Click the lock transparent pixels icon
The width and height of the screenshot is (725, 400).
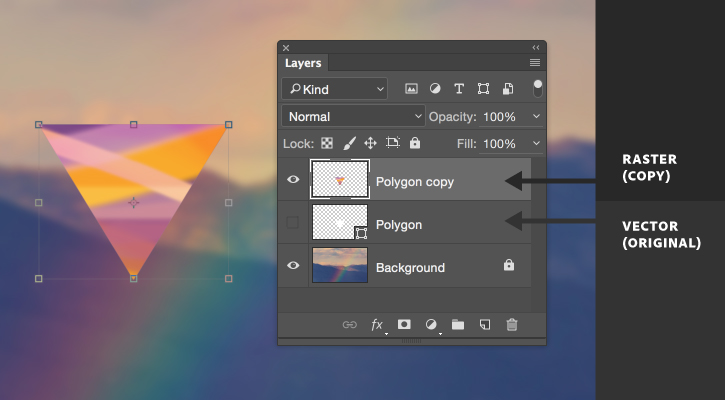click(x=327, y=143)
